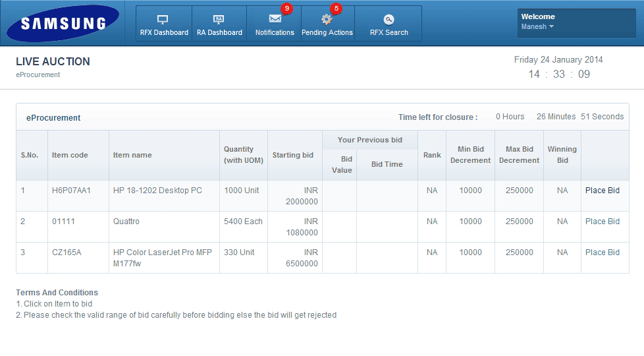The width and height of the screenshot is (644, 356).
Task: Click the Time left for closure label
Action: pyautogui.click(x=438, y=117)
